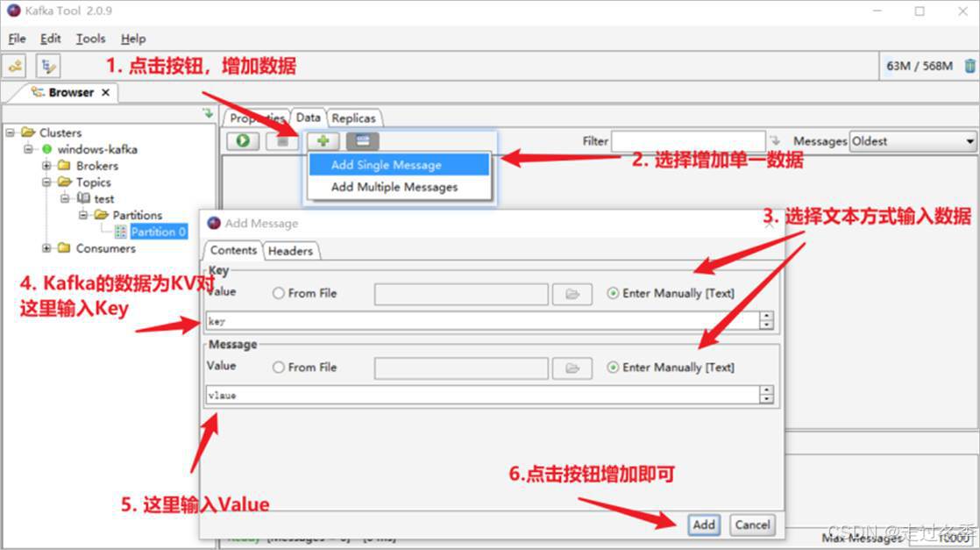Screen dimensions: 980x550
Task: Click the grey stop button in Data toolbar
Action: pyautogui.click(x=282, y=140)
